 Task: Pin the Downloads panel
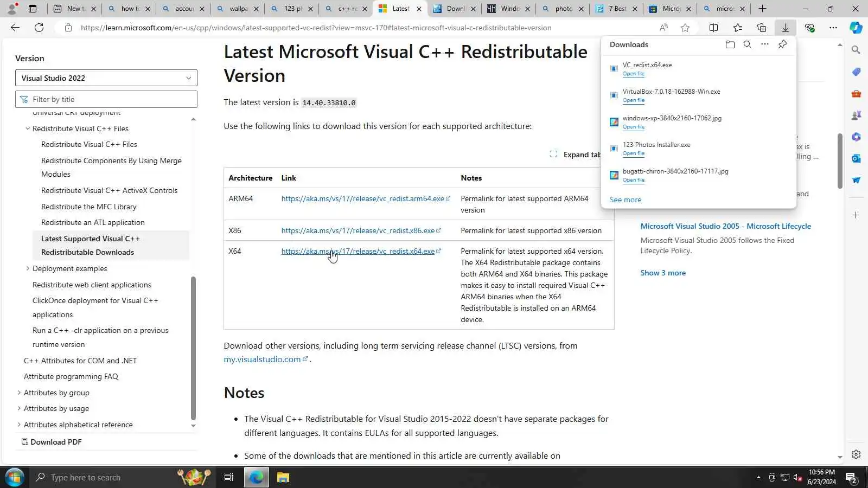[x=782, y=44]
